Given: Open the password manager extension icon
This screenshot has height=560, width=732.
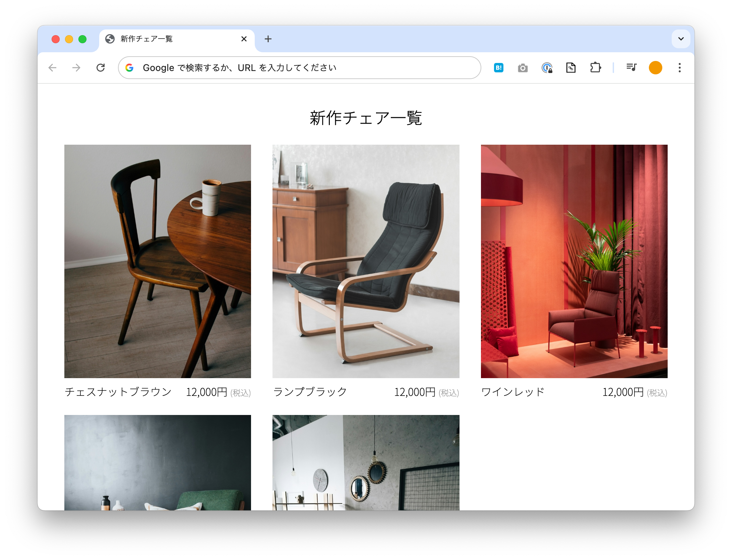Looking at the screenshot, I should [x=547, y=68].
